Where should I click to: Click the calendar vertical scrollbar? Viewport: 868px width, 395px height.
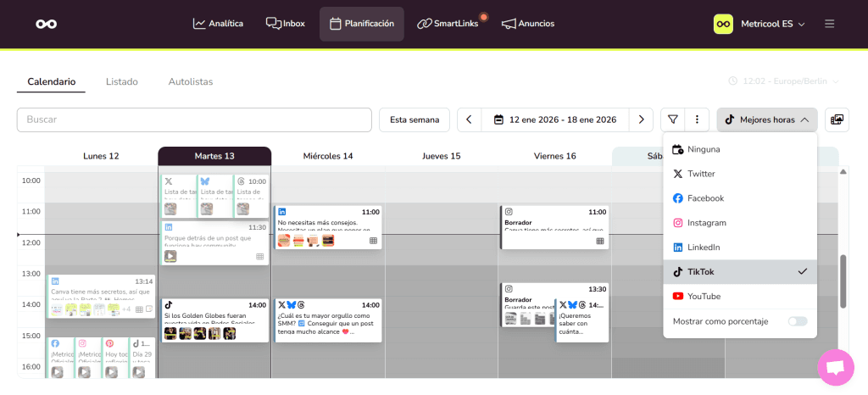click(843, 280)
